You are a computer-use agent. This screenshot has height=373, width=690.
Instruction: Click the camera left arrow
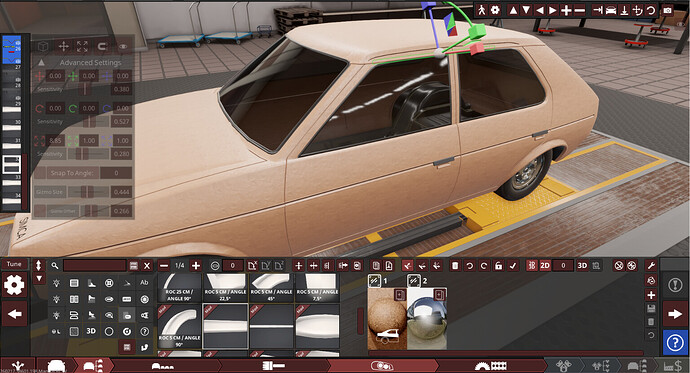pyautogui.click(x=540, y=10)
